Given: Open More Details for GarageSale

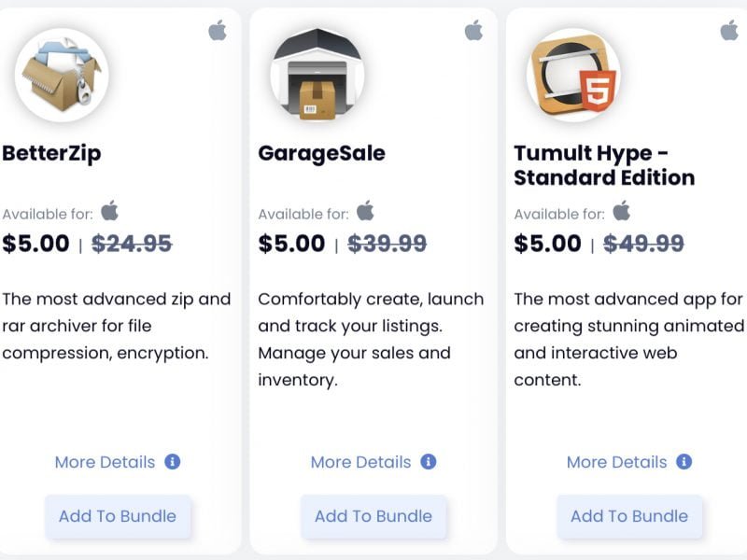Looking at the screenshot, I should pyautogui.click(x=360, y=461).
